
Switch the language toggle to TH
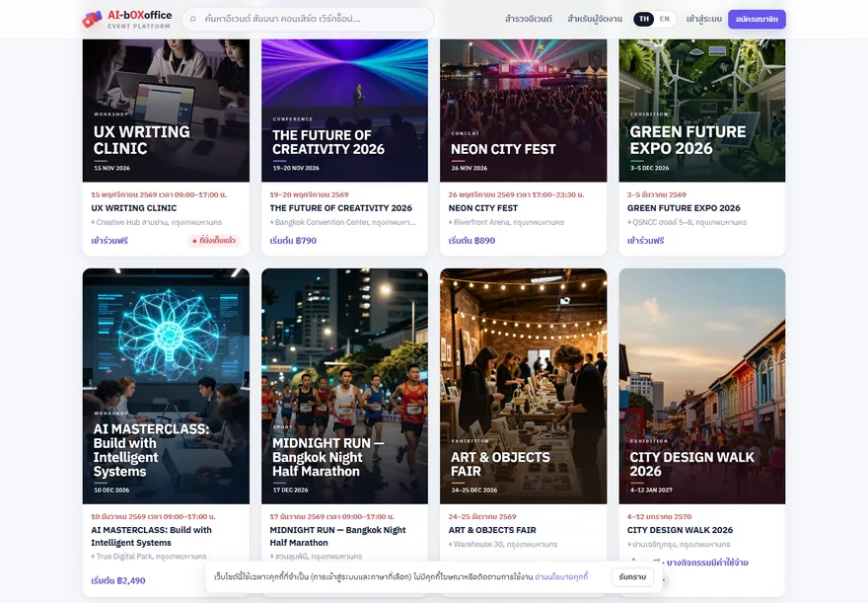click(644, 19)
